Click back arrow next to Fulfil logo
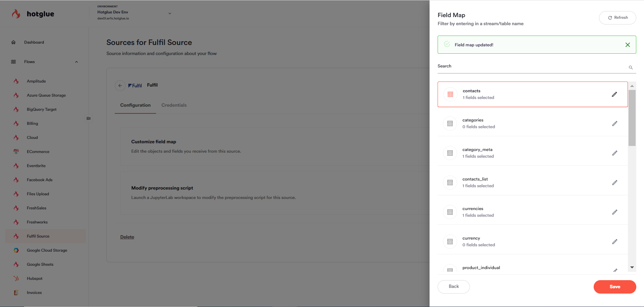 click(x=120, y=86)
